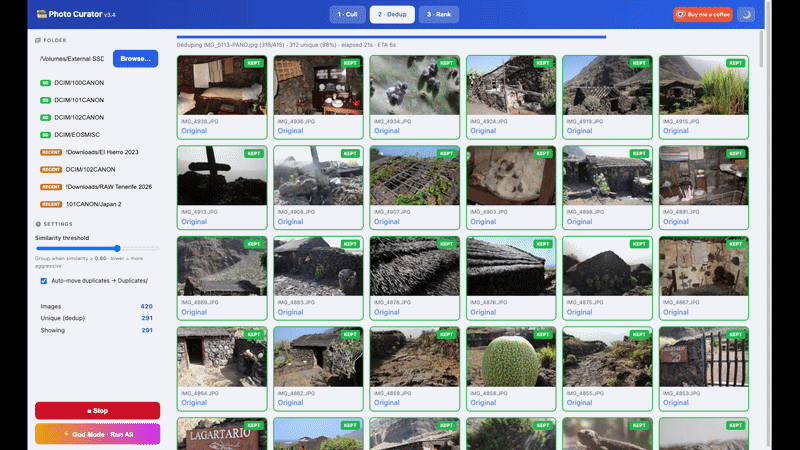Open thumbnail IMG_4858.JPG round cactus
The width and height of the screenshot is (800, 450).
[511, 357]
